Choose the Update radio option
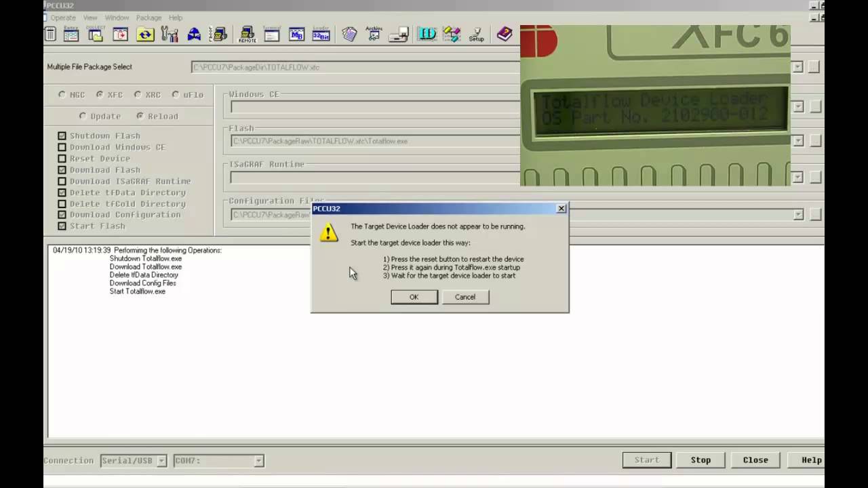Viewport: 868px width, 488px height. coord(83,116)
